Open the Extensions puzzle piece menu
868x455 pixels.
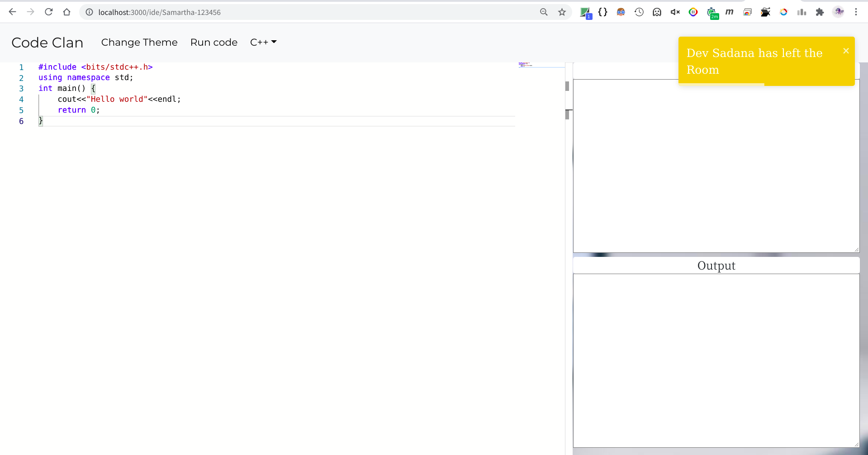[x=820, y=12]
